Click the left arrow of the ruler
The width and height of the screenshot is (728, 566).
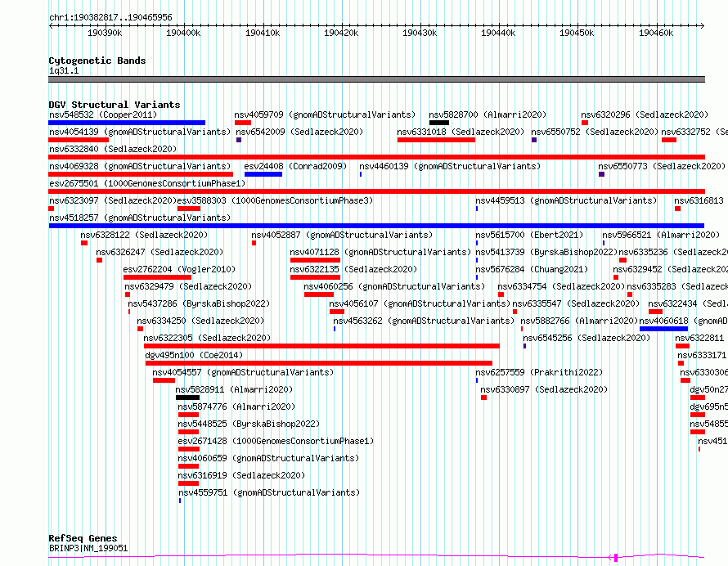(51, 25)
